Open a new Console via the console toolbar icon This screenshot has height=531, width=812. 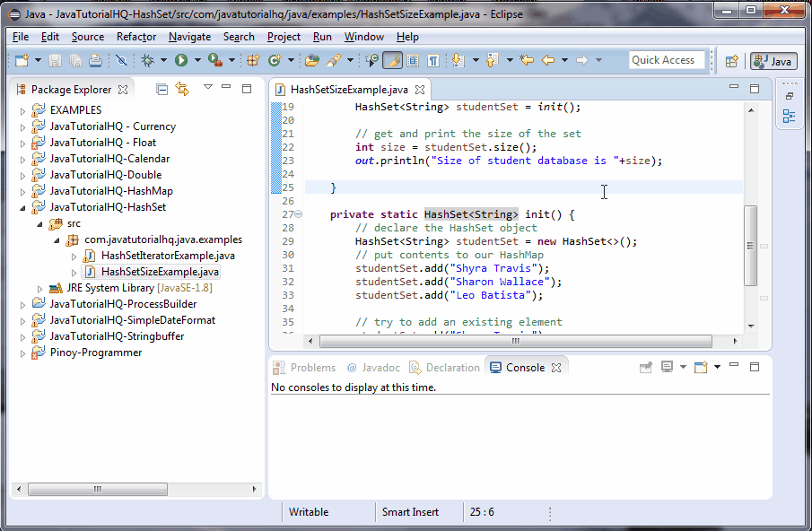coord(701,367)
